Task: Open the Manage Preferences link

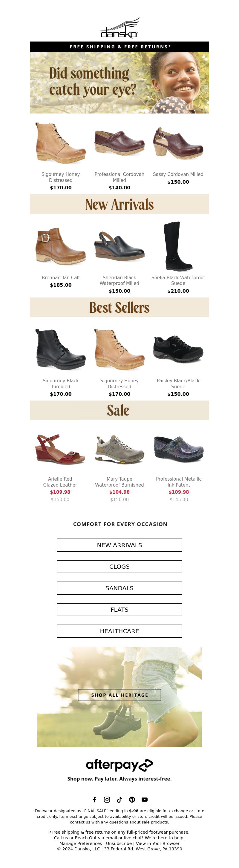Action: 81,844
